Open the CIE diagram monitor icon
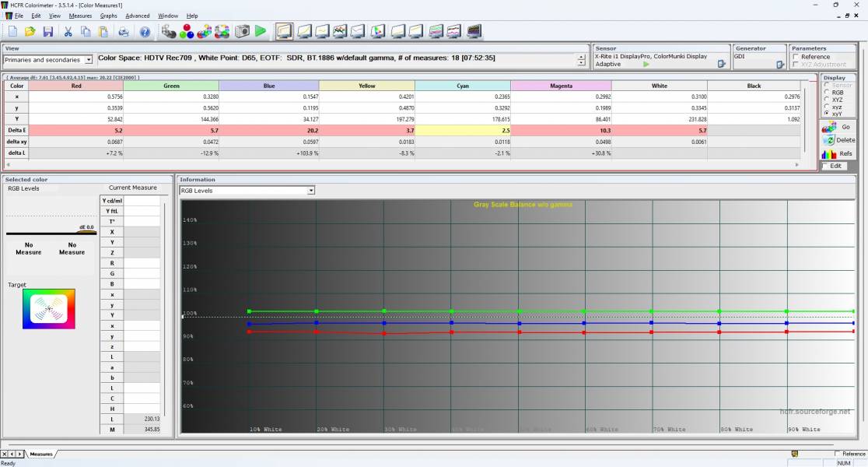This screenshot has height=467, width=868. [x=378, y=32]
